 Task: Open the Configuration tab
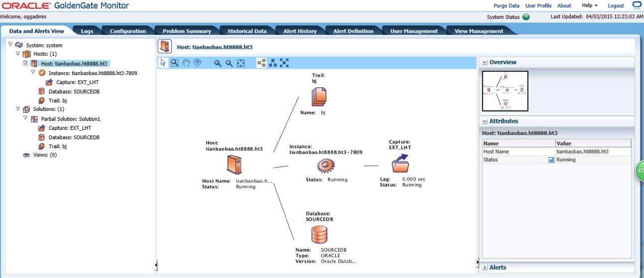point(128,31)
